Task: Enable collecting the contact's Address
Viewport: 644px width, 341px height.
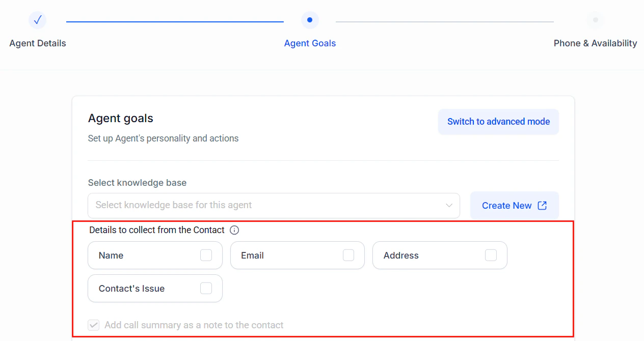Action: [x=491, y=255]
